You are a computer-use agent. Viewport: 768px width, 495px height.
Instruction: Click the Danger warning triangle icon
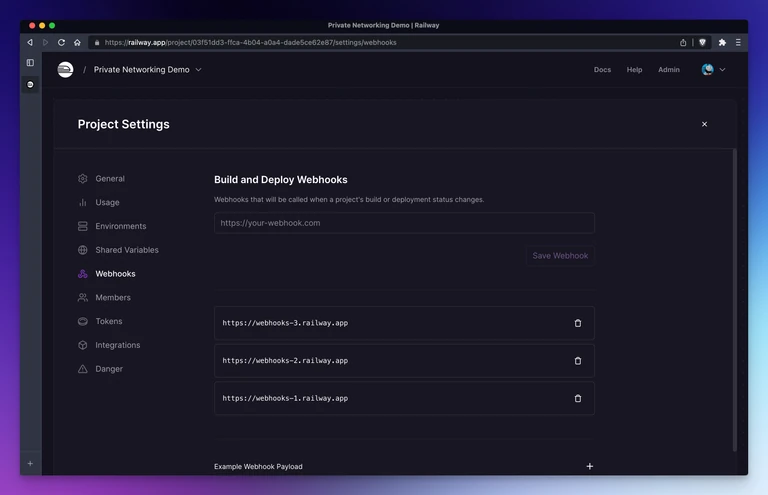[83, 369]
